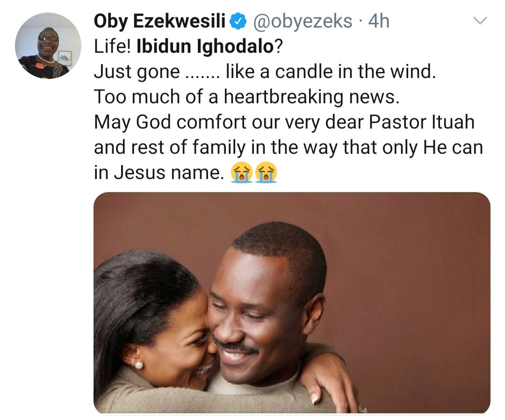505x420 pixels.
Task: Expand the tweet options chevron
Action: (480, 21)
